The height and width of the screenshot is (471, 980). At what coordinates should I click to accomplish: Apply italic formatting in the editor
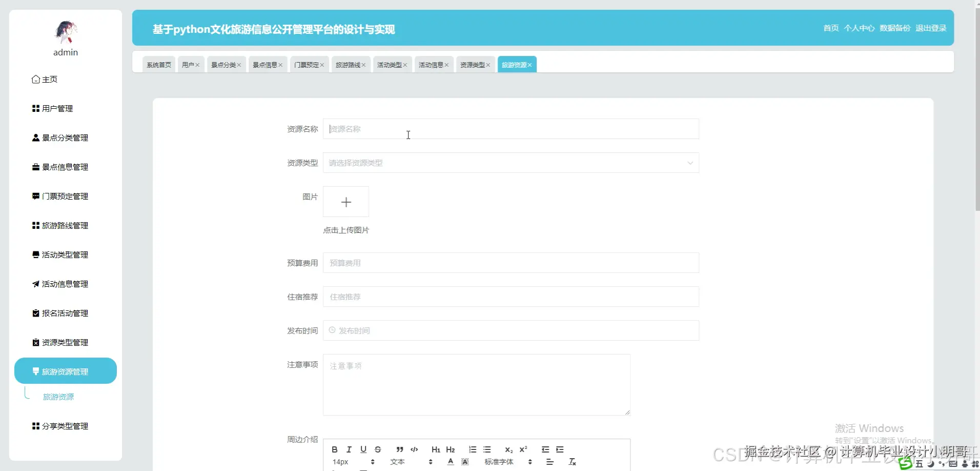pos(349,449)
